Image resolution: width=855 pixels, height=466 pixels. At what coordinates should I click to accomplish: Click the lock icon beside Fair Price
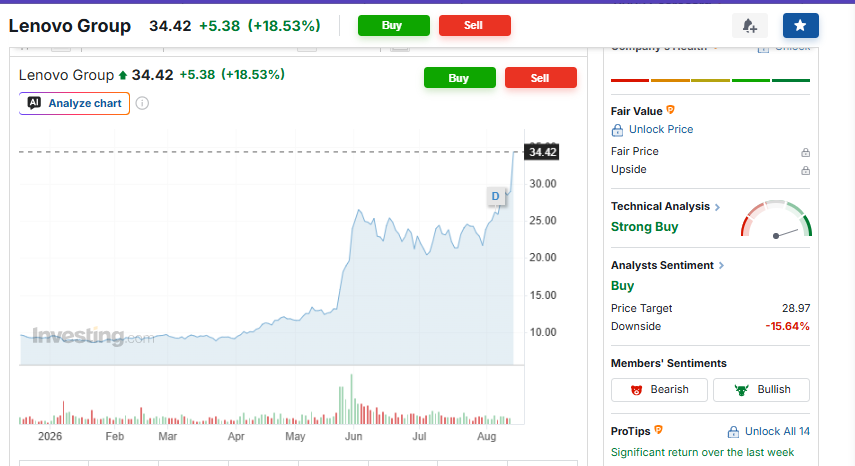(805, 152)
